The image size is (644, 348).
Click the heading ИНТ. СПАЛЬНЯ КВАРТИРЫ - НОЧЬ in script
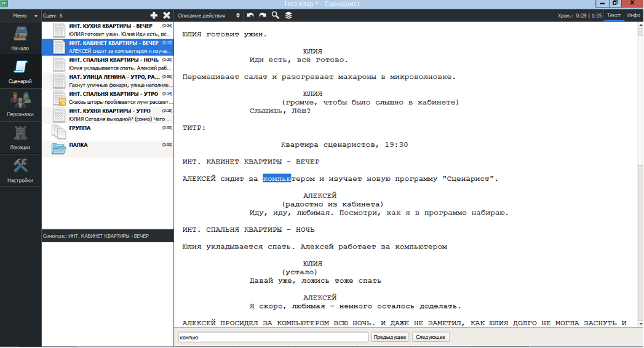(x=248, y=230)
